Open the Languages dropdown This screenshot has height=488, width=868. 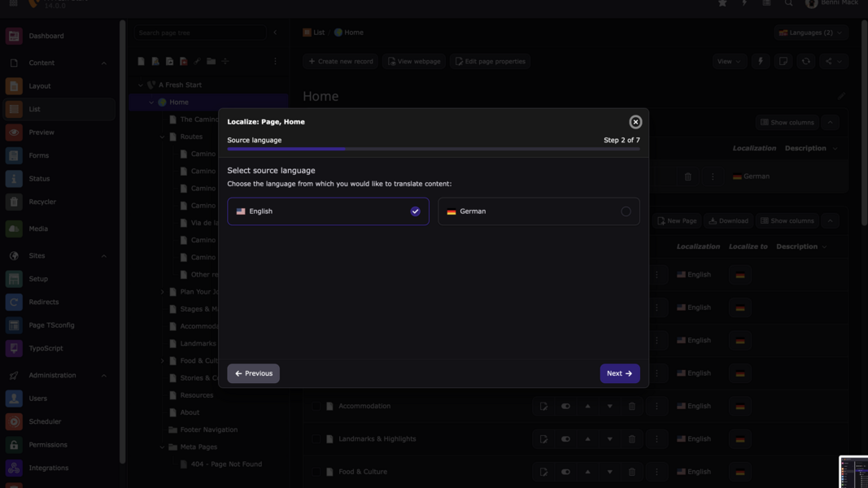[x=810, y=33]
